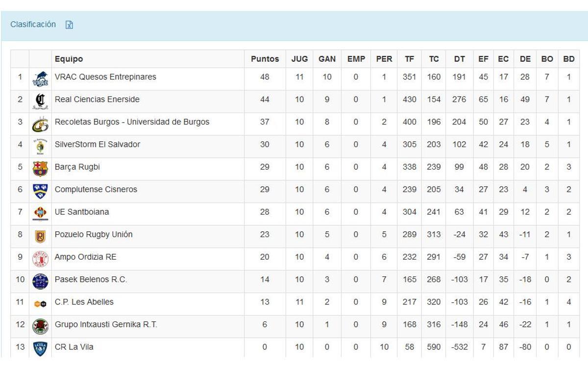Select the CR La Vila club crest
The image size is (588, 368).
tap(40, 346)
